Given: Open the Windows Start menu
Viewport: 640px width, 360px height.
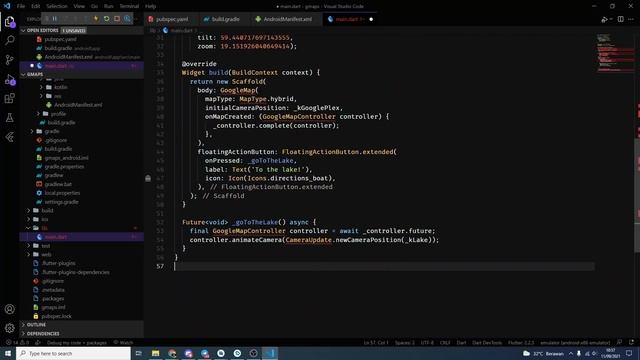Looking at the screenshot, I should 8,353.
